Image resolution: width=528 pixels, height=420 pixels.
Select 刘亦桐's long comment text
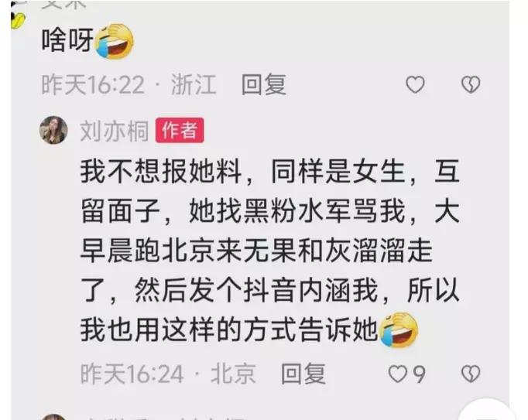[x=270, y=250]
